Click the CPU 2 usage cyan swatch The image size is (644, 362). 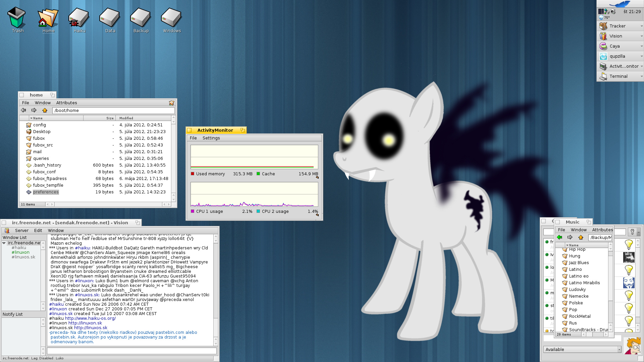tap(258, 211)
